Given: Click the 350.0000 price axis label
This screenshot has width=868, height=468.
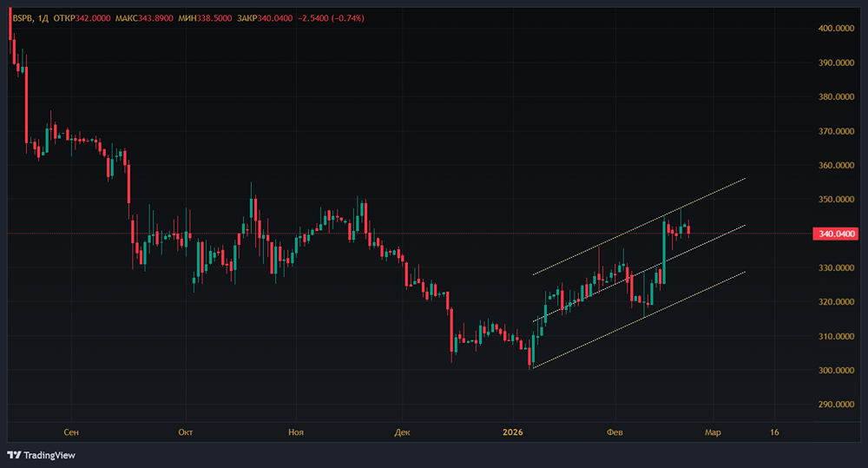Looking at the screenshot, I should tap(836, 200).
